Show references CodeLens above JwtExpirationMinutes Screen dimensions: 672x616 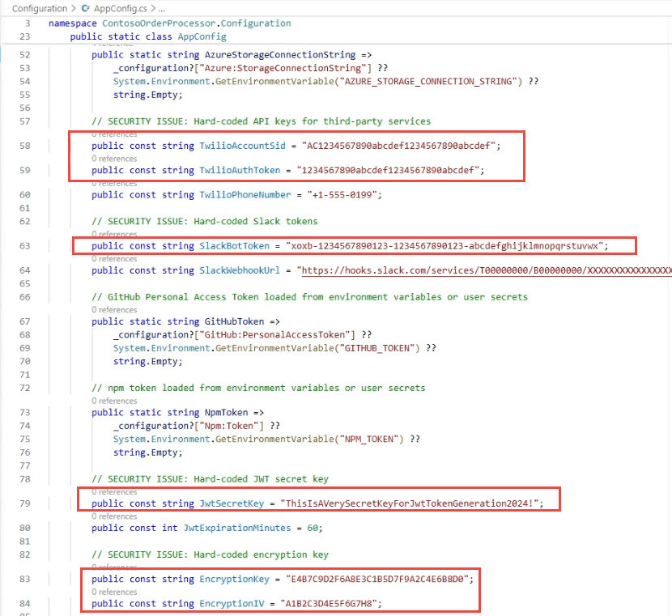(114, 516)
